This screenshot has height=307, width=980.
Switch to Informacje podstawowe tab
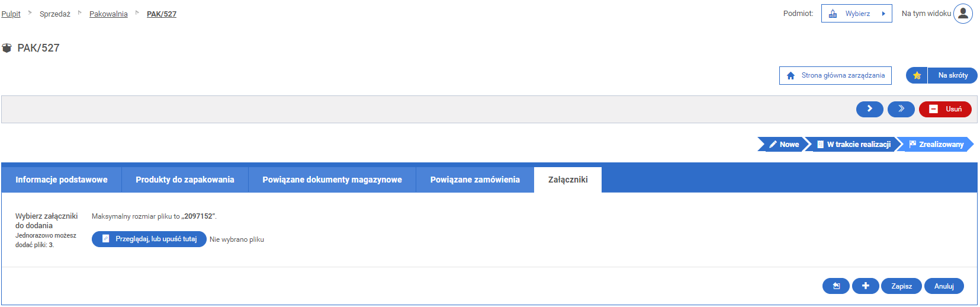click(62, 180)
